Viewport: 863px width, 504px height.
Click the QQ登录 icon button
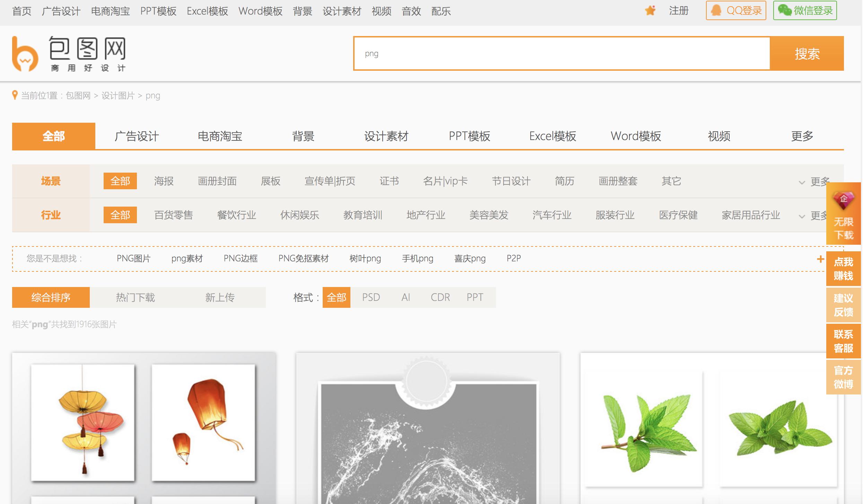pyautogui.click(x=716, y=10)
